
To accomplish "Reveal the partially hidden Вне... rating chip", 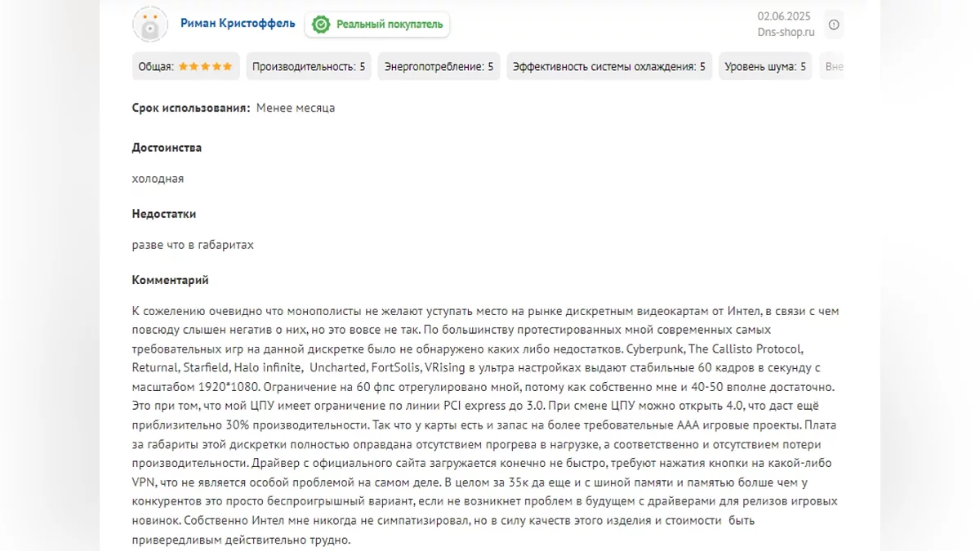I will [x=833, y=67].
